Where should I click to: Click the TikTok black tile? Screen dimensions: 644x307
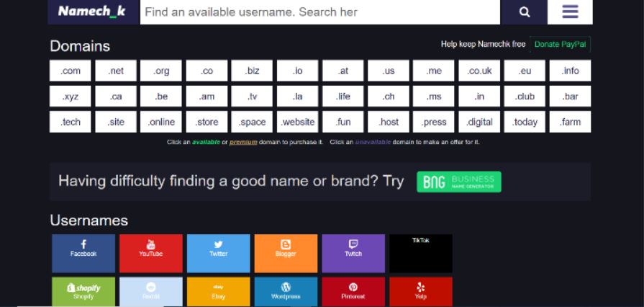tap(421, 252)
